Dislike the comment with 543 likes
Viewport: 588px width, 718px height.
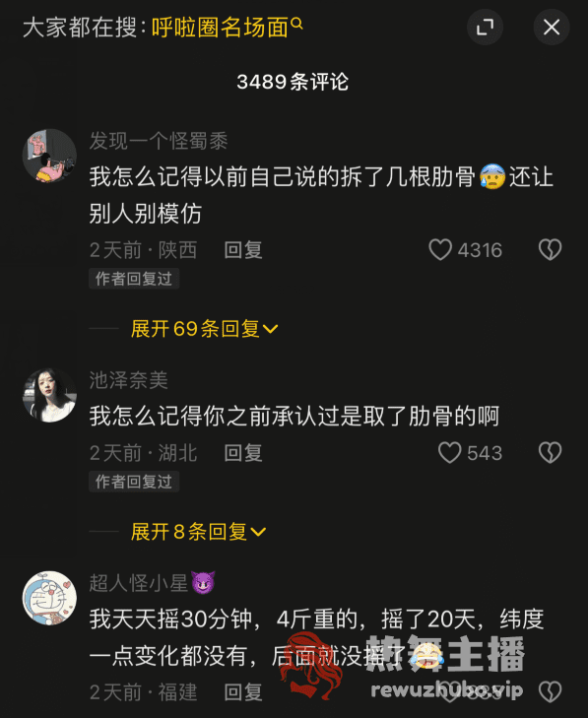550,453
